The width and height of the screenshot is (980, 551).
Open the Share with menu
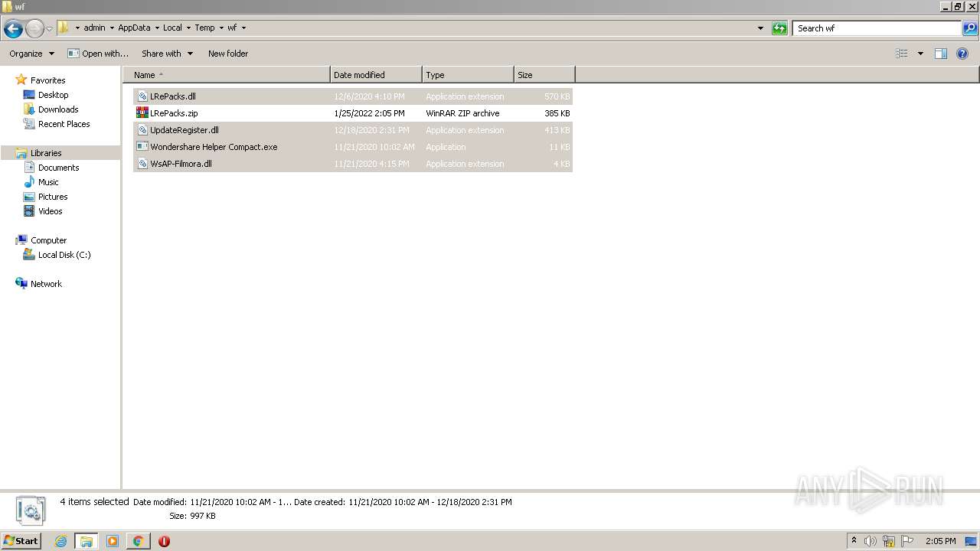[x=167, y=54]
